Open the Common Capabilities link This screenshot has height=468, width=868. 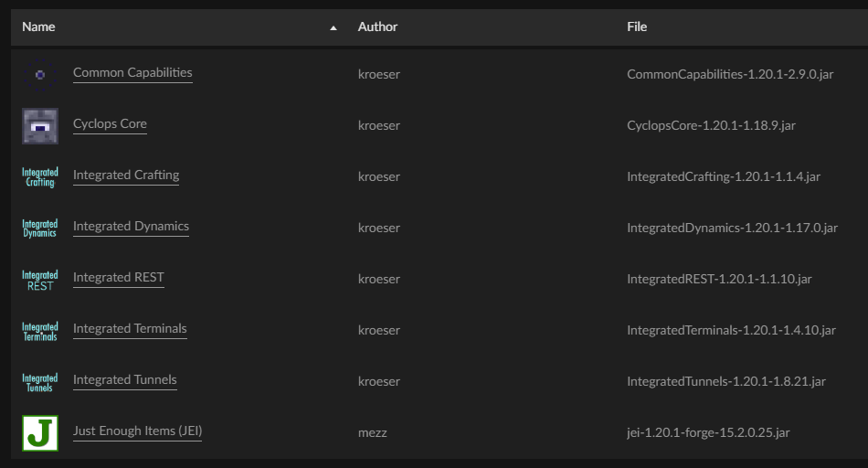click(132, 73)
